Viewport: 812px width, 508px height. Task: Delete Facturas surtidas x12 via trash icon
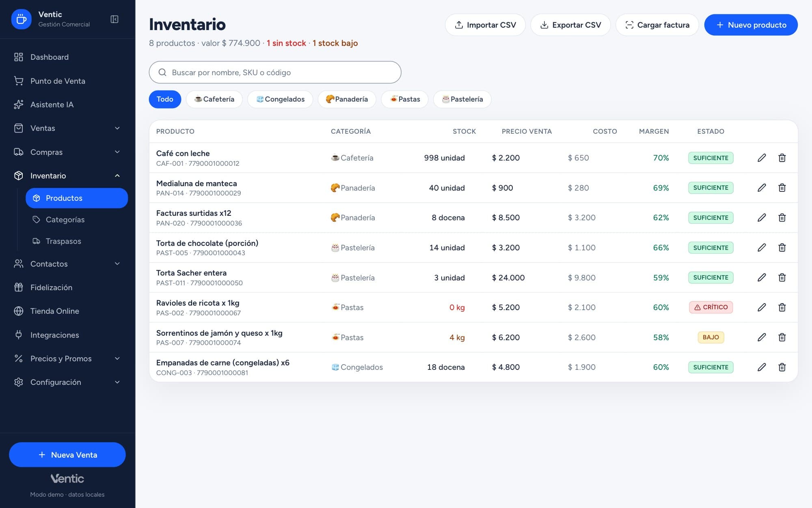point(782,217)
